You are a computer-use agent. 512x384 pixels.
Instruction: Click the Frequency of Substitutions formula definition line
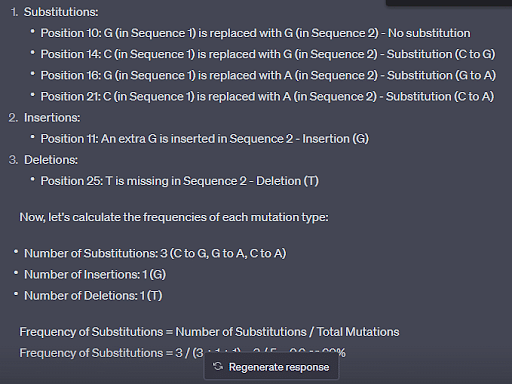209,332
